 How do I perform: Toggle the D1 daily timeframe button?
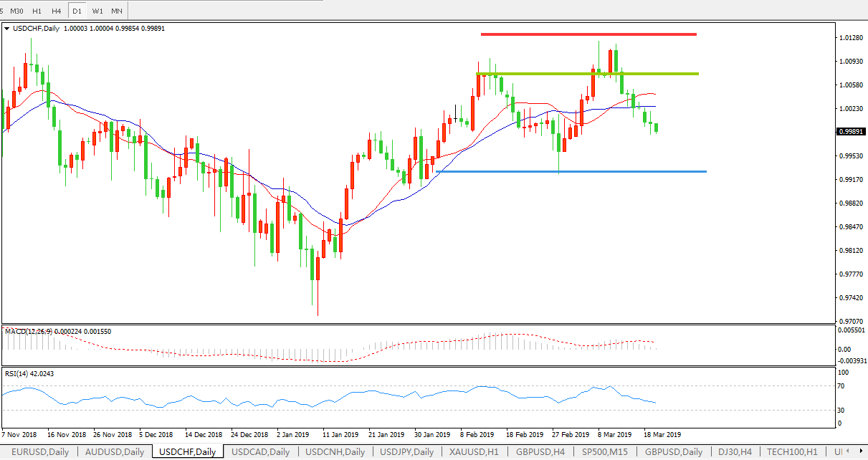pyautogui.click(x=77, y=11)
